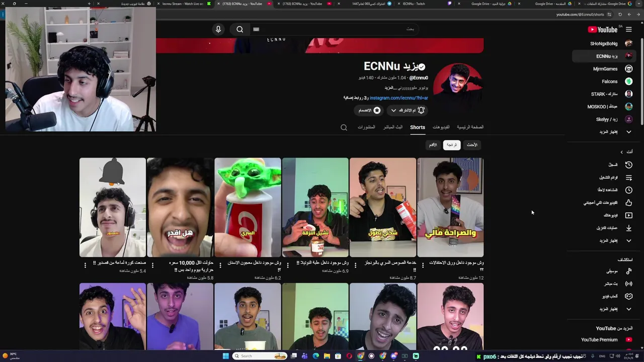Open options menu for 12 million views short

point(423,265)
